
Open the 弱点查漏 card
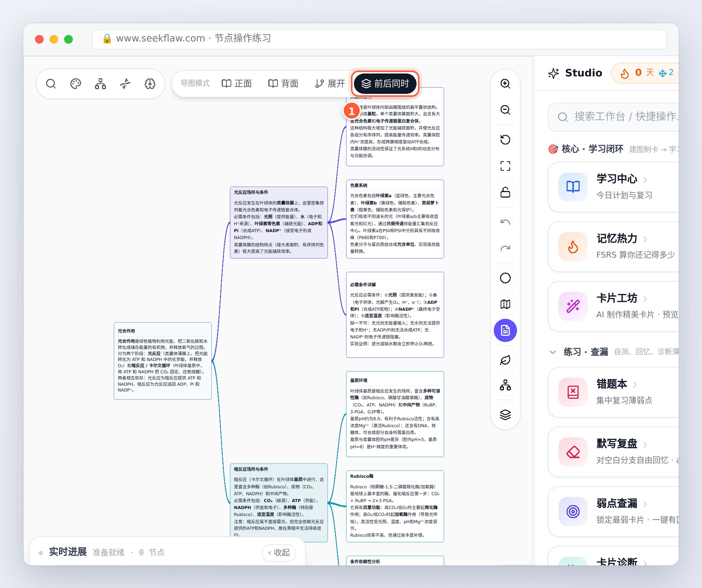[613, 512]
